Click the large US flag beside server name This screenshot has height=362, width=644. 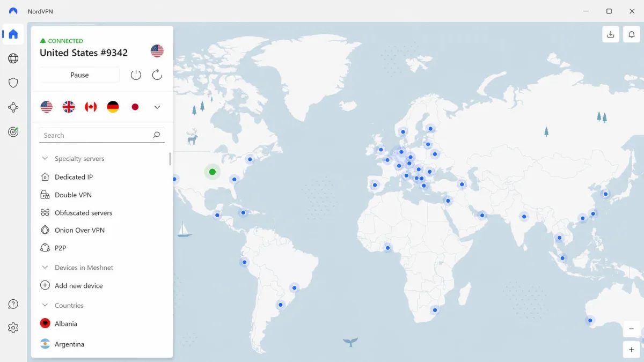(157, 51)
